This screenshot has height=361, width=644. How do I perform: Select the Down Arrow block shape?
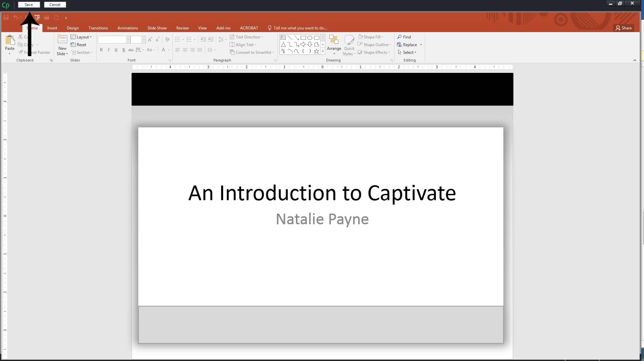coord(310,44)
